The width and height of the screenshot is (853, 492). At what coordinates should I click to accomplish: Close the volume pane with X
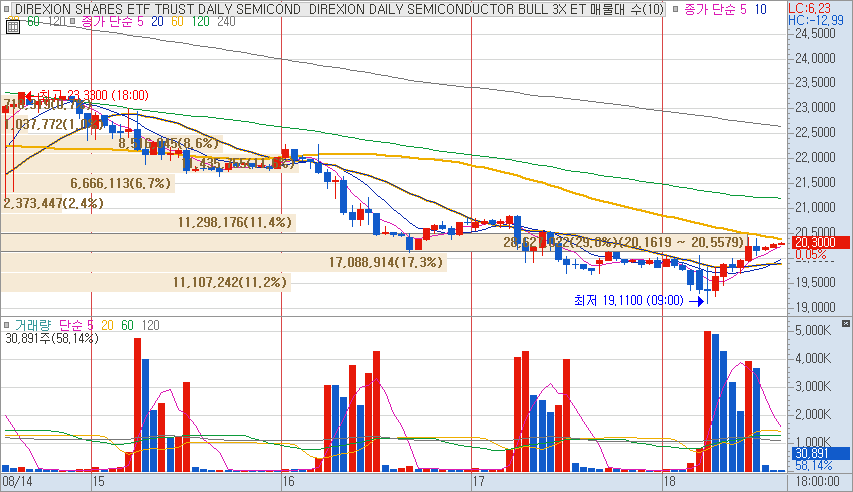845,323
